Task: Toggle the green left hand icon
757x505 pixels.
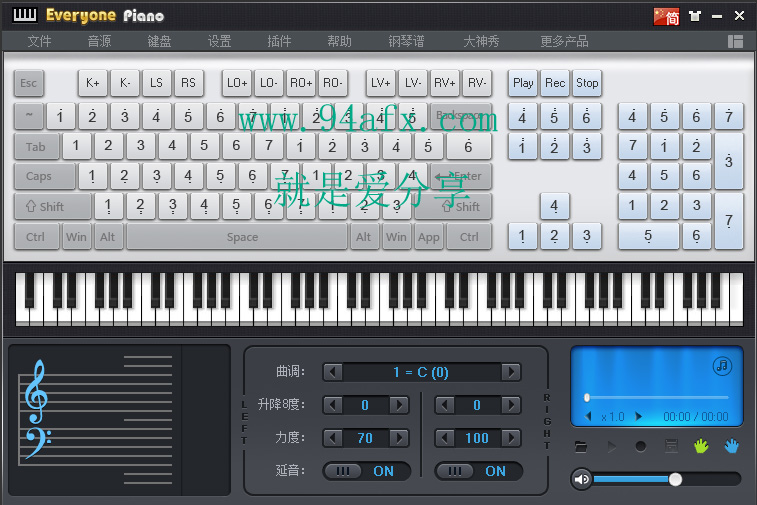Action: (x=701, y=446)
